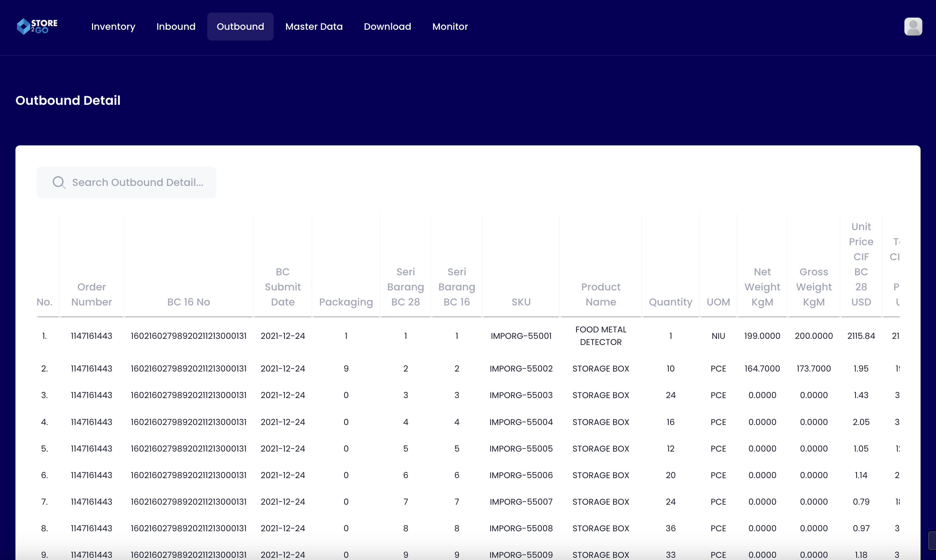Open the Inventory menu
The image size is (936, 560).
[x=113, y=27]
